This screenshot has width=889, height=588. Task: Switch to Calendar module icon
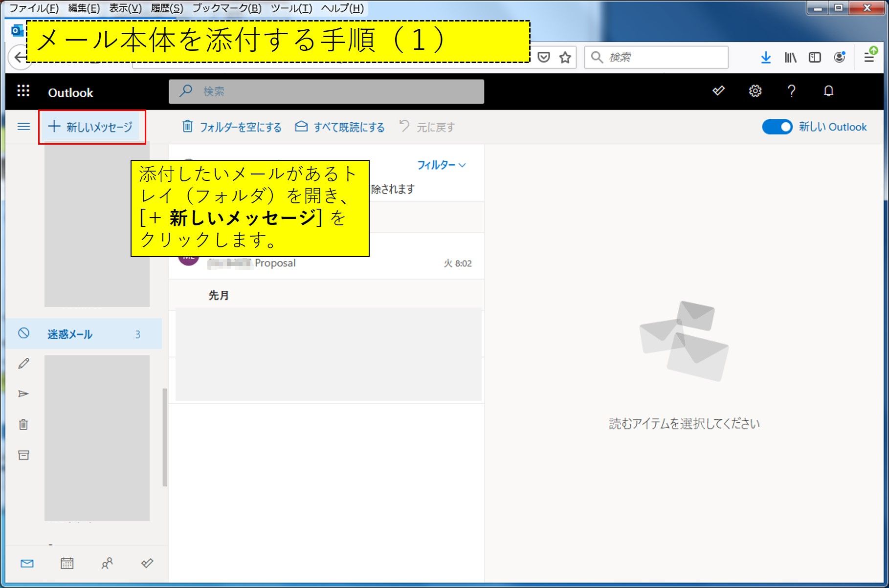67,564
